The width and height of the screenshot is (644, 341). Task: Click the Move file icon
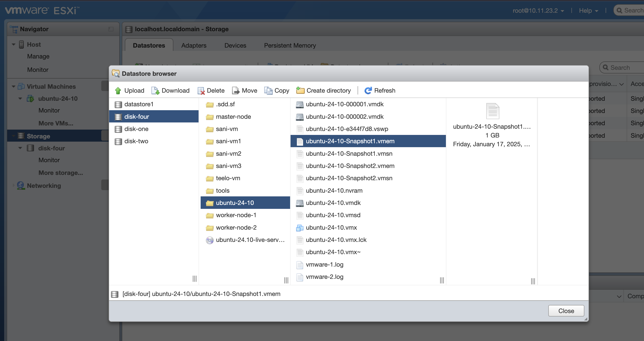tap(236, 90)
